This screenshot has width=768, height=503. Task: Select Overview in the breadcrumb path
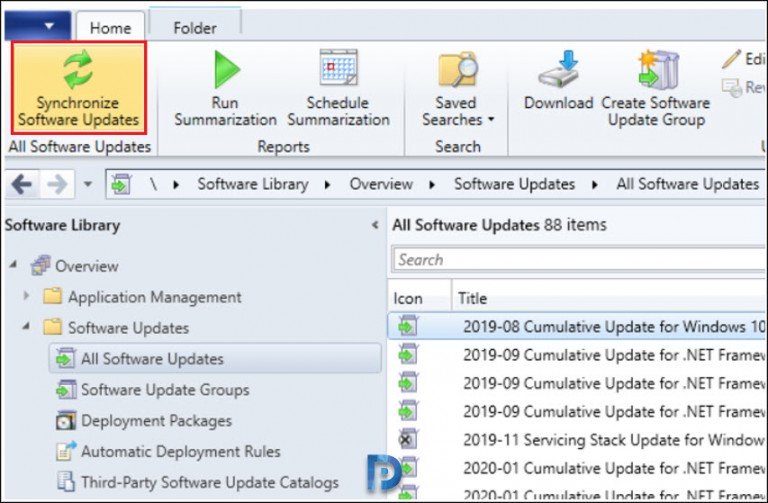pyautogui.click(x=381, y=184)
